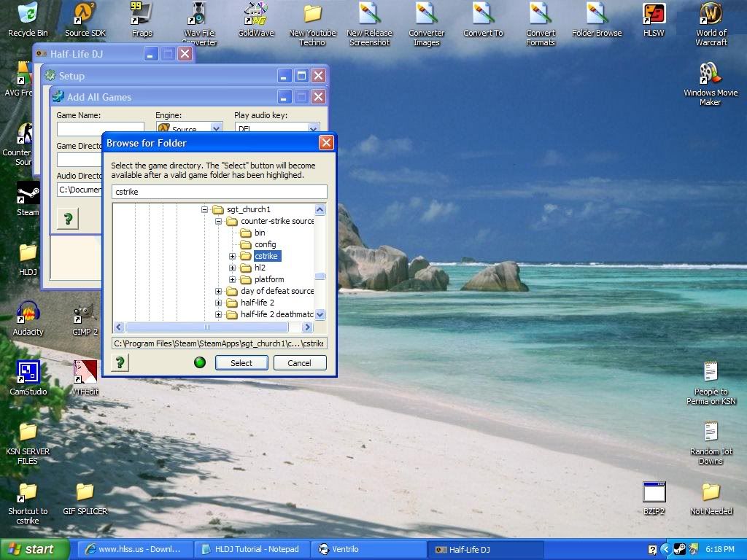Open the Play audio key dropdown
747x560 pixels.
click(314, 129)
